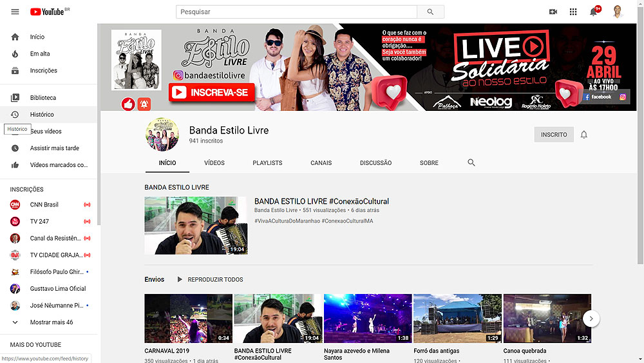Open TV 247 subscription channel
644x363 pixels.
(48, 221)
